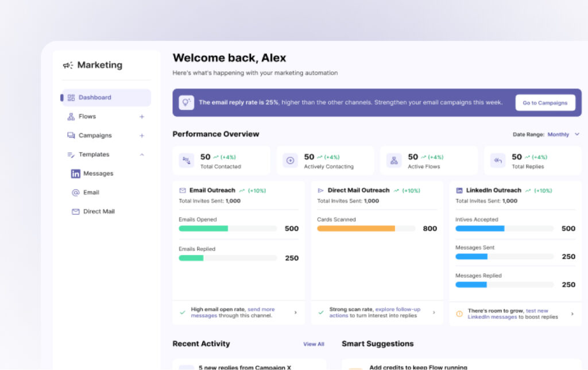This screenshot has height=370, width=588.
Task: Open the Date Range Monthly dropdown
Action: [x=563, y=134]
